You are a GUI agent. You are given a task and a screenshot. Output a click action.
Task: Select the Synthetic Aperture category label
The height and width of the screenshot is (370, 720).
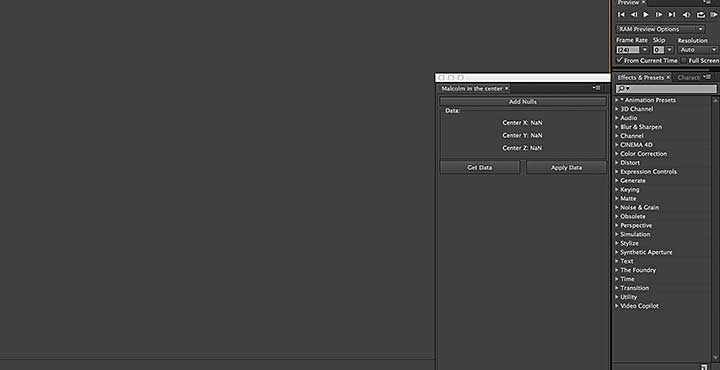point(646,252)
